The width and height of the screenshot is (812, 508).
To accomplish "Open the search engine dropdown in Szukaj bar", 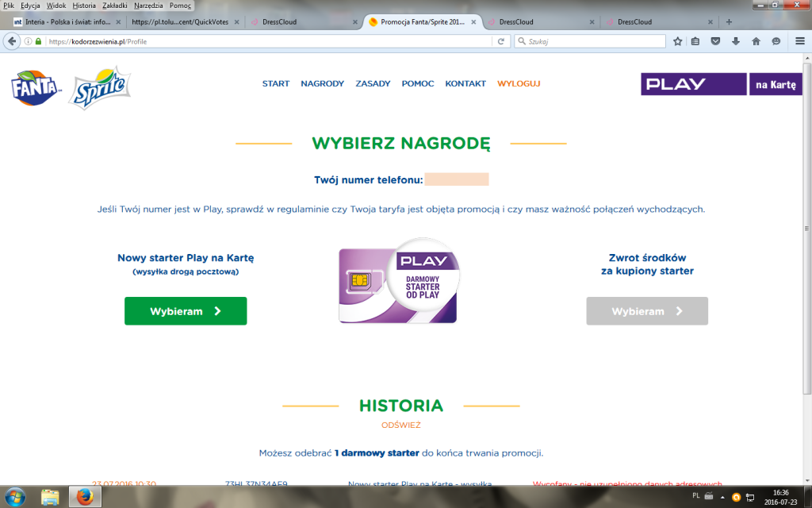I will (523, 41).
